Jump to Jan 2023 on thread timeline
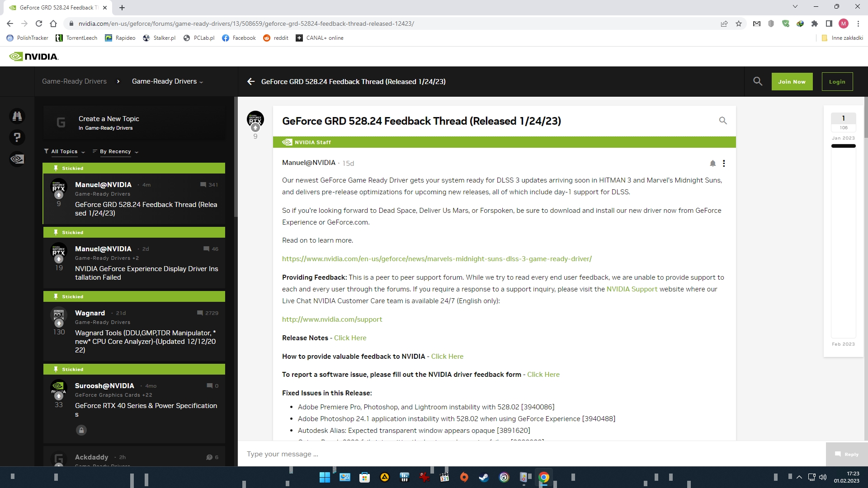The height and width of the screenshot is (488, 868). 843,138
